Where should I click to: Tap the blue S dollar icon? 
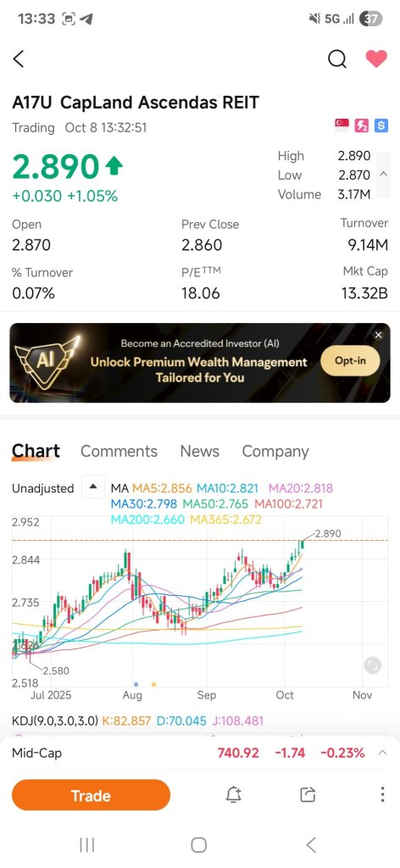pos(381,125)
